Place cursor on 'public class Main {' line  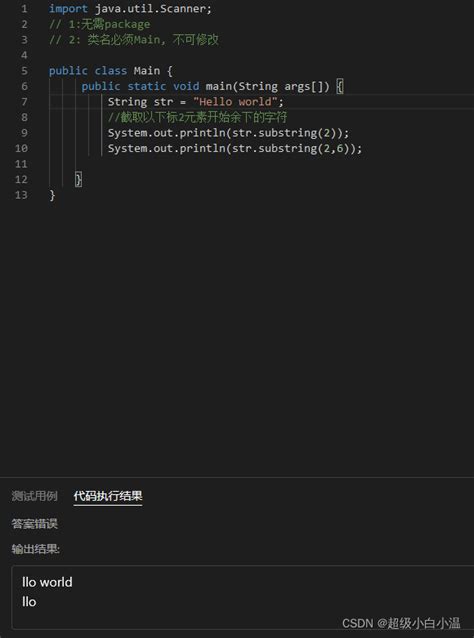point(111,71)
